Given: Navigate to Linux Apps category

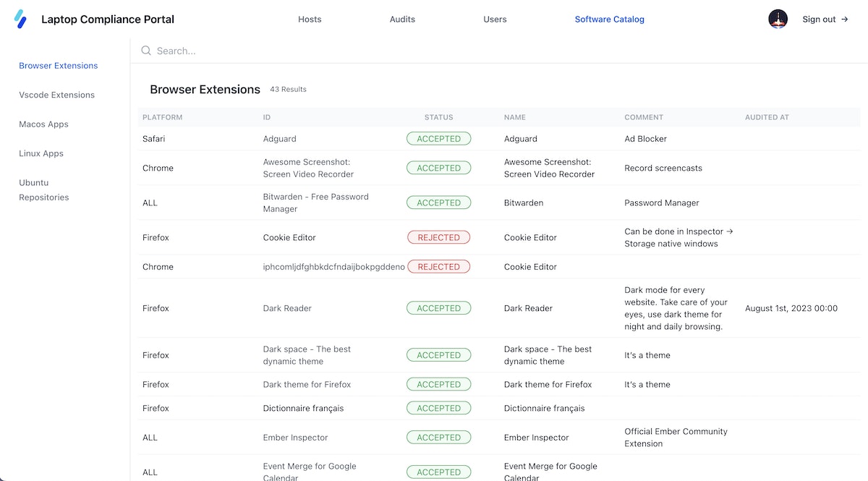Looking at the screenshot, I should point(41,153).
